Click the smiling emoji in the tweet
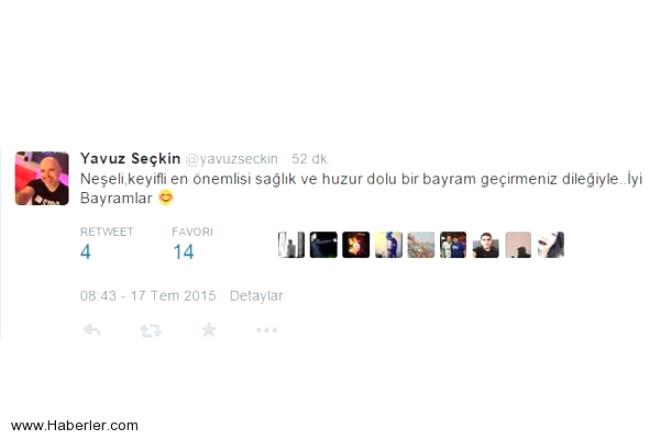 (166, 198)
